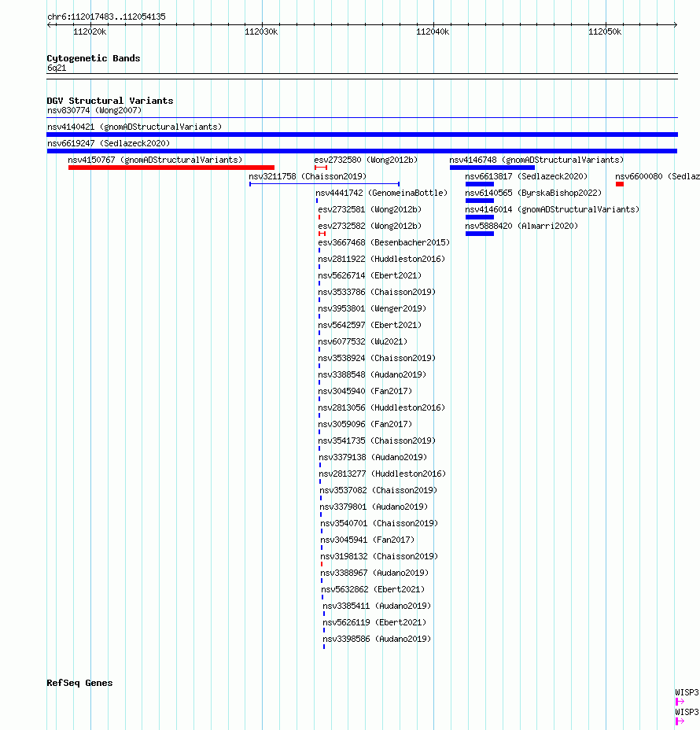Select nsv5626714 (Ebert2021) variant

(370, 275)
